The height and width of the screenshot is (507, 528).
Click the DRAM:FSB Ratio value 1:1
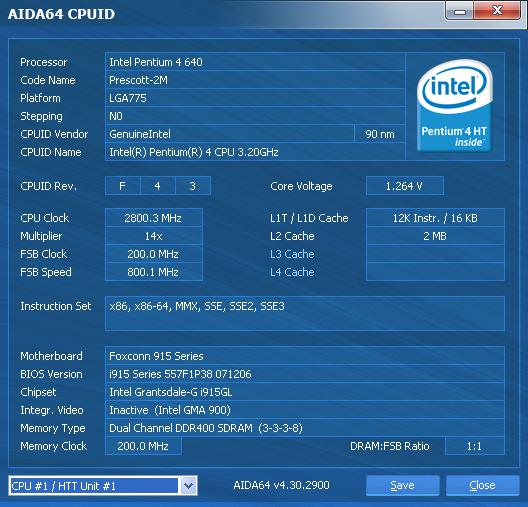point(475,446)
